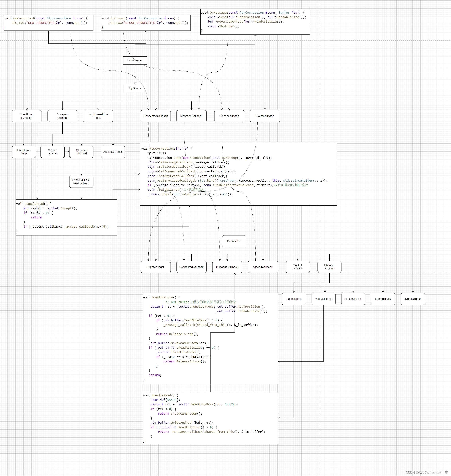The height and width of the screenshot is (476, 451).
Task: Click the _socket.NonBlockRecv line
Action: pos(194,404)
